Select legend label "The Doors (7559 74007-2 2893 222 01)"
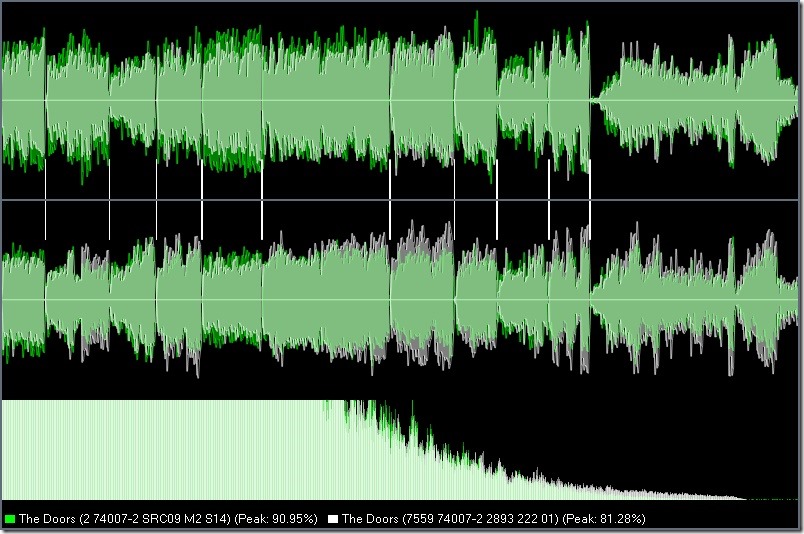 [x=450, y=519]
